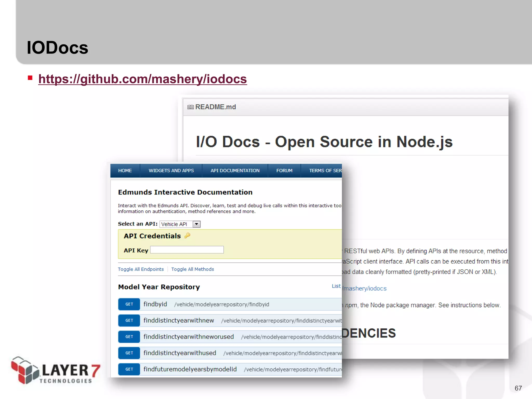Open the /mashery/iodocs link in README

coord(364,288)
